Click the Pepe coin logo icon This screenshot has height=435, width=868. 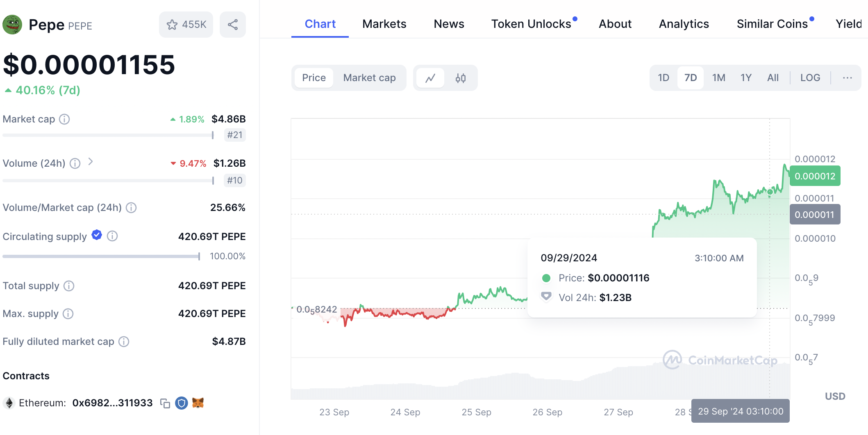[x=12, y=25]
